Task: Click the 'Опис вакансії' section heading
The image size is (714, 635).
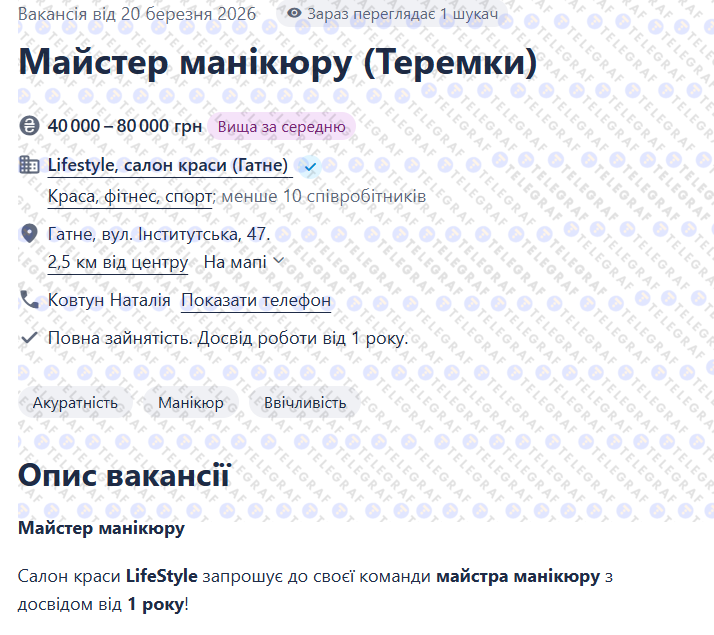Action: click(124, 475)
